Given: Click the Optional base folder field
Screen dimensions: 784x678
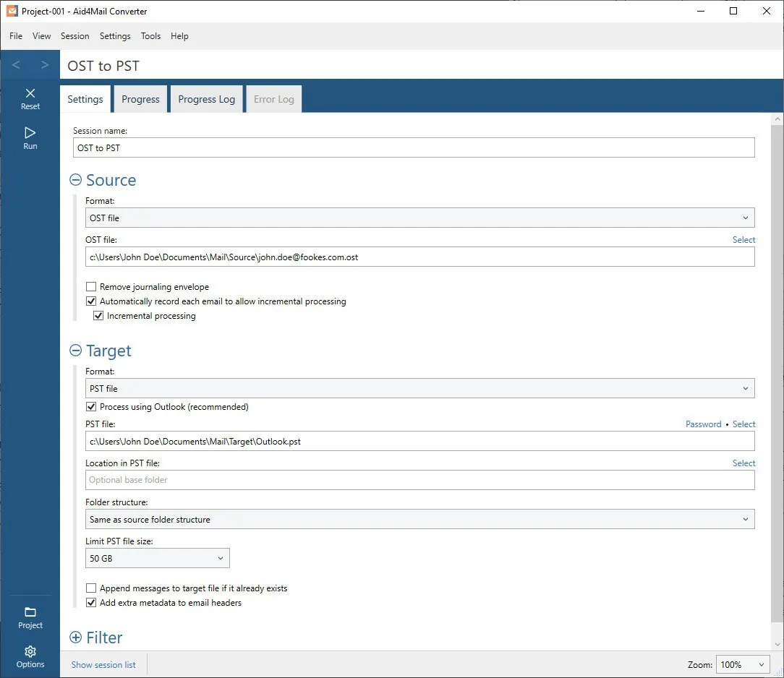Looking at the screenshot, I should [x=419, y=480].
